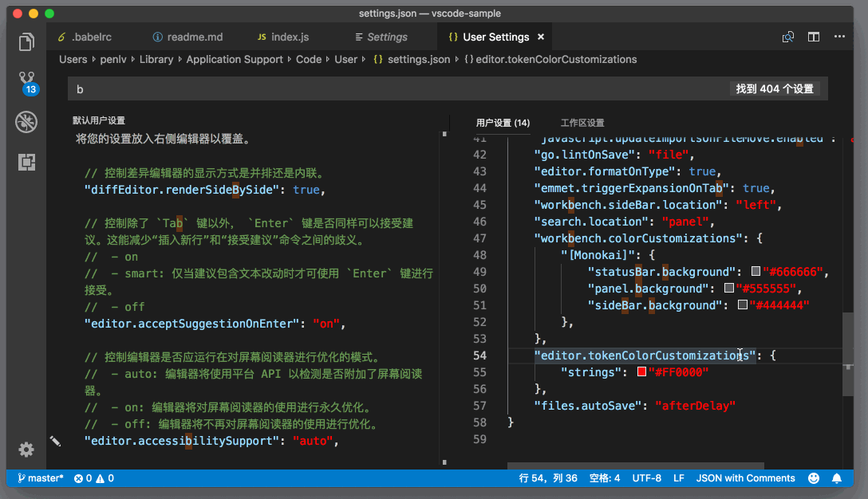Click the Code breadcrumb segment

pyautogui.click(x=309, y=59)
